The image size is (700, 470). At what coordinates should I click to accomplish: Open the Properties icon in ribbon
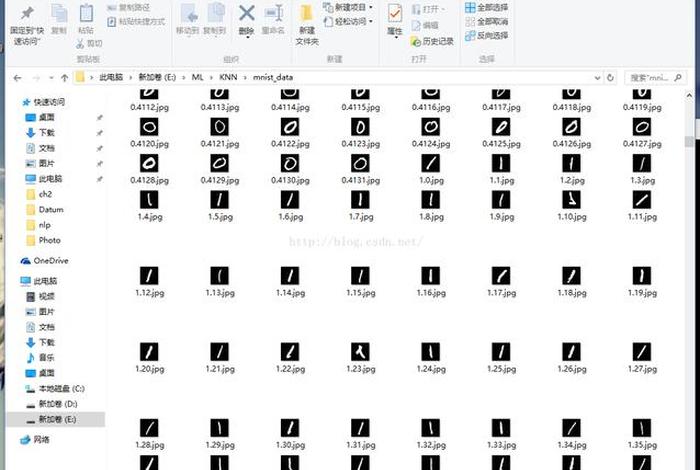pyautogui.click(x=395, y=18)
